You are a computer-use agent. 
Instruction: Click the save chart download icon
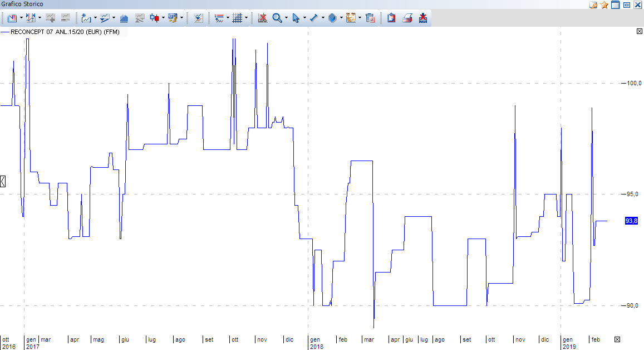click(423, 18)
